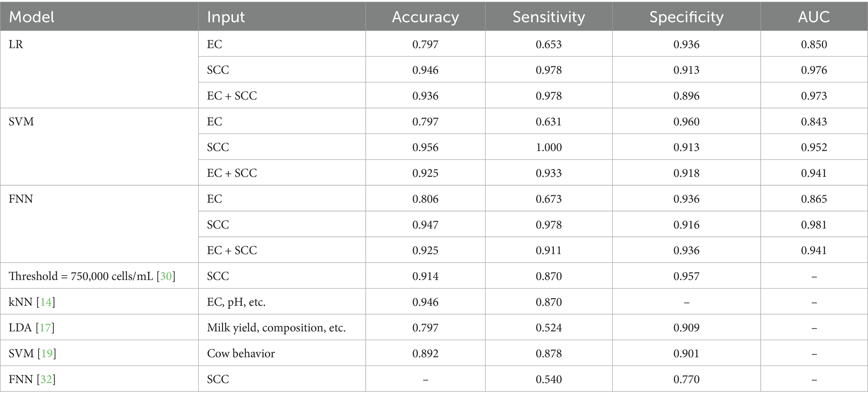Select the Accuracy column header
Viewport: 868px width, 399px height.
pyautogui.click(x=425, y=17)
